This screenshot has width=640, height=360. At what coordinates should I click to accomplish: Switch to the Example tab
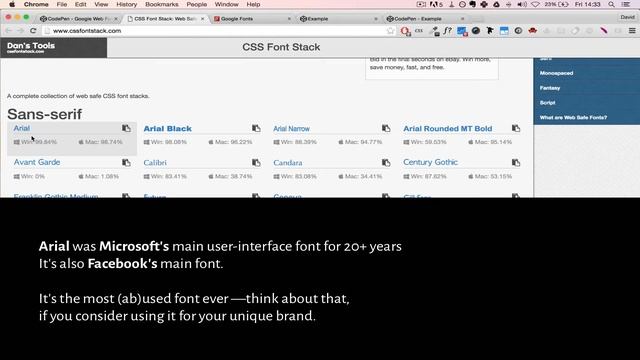point(339,19)
